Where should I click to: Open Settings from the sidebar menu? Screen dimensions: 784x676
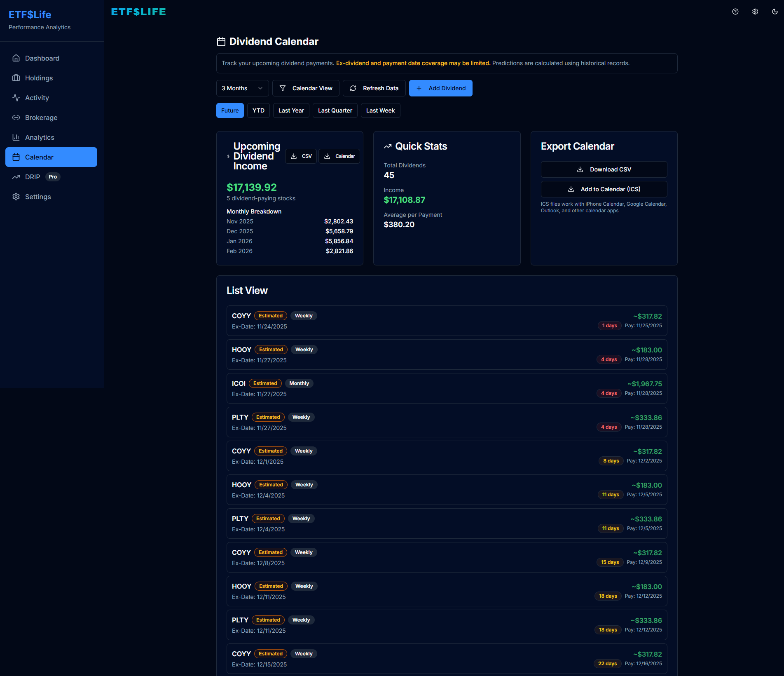pyautogui.click(x=51, y=197)
